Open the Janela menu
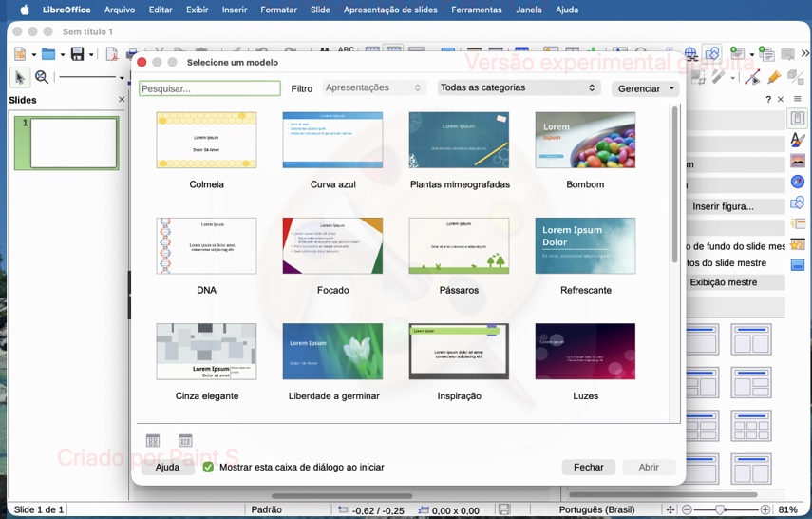The width and height of the screenshot is (812, 519). pyautogui.click(x=529, y=10)
